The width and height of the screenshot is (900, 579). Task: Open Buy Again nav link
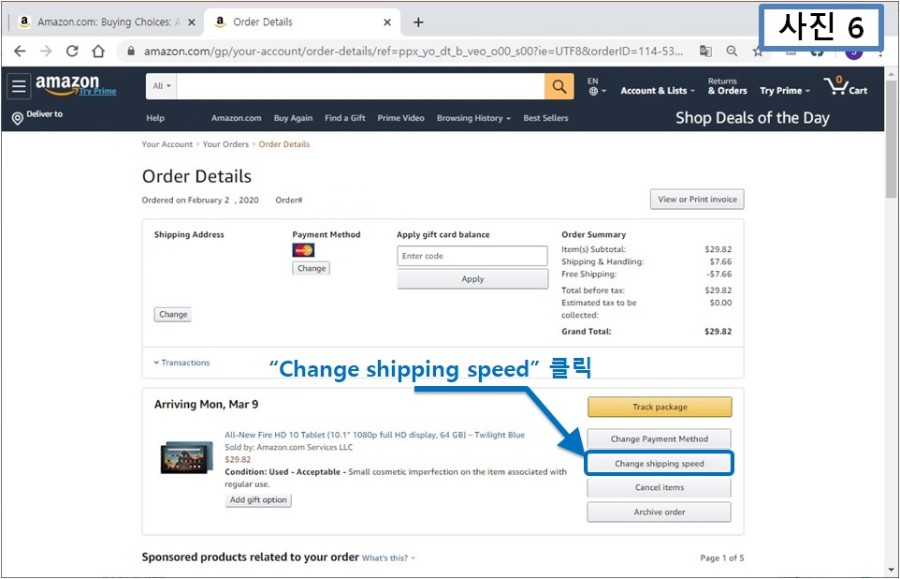(293, 118)
